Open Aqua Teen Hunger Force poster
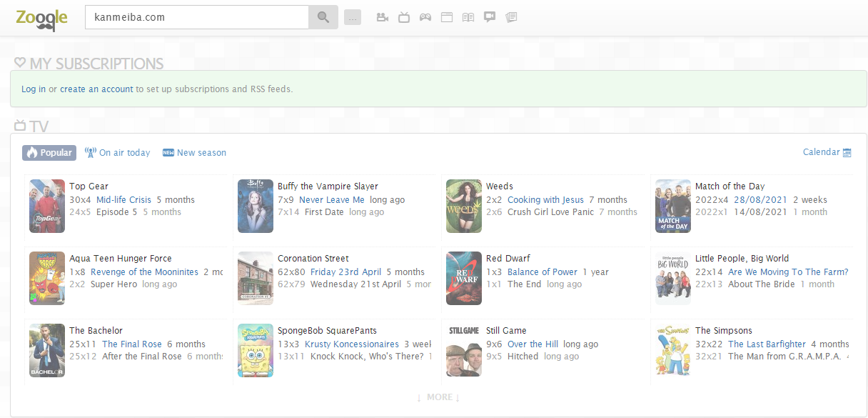The image size is (868, 418). click(x=47, y=278)
